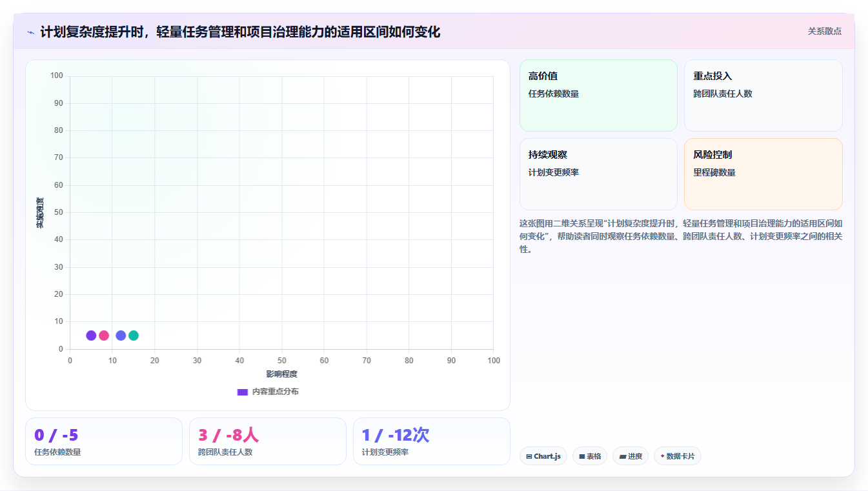Click the 表格 tag chip
The image size is (868, 491).
click(590, 456)
